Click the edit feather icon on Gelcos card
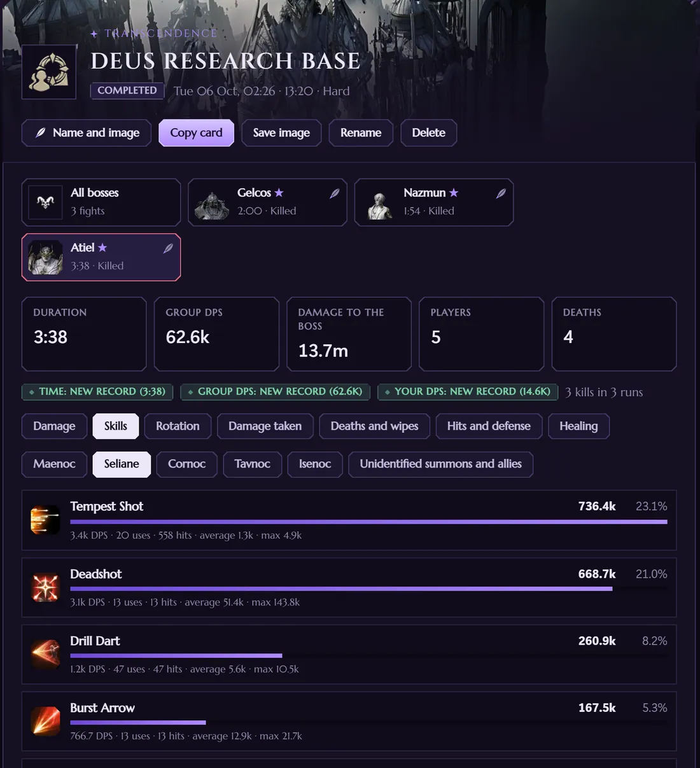 pyautogui.click(x=334, y=193)
